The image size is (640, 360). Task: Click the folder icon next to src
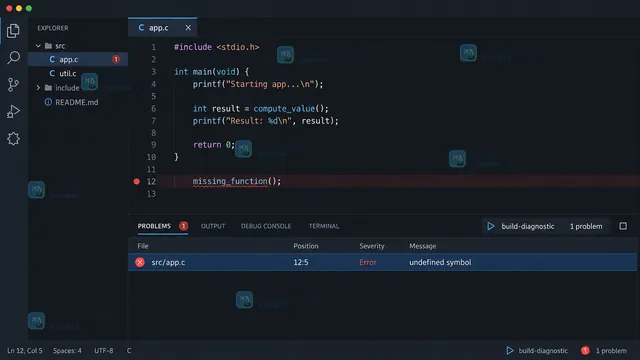click(48, 46)
